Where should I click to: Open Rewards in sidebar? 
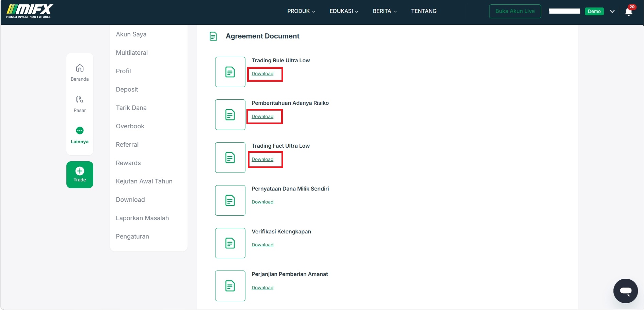coord(128,163)
